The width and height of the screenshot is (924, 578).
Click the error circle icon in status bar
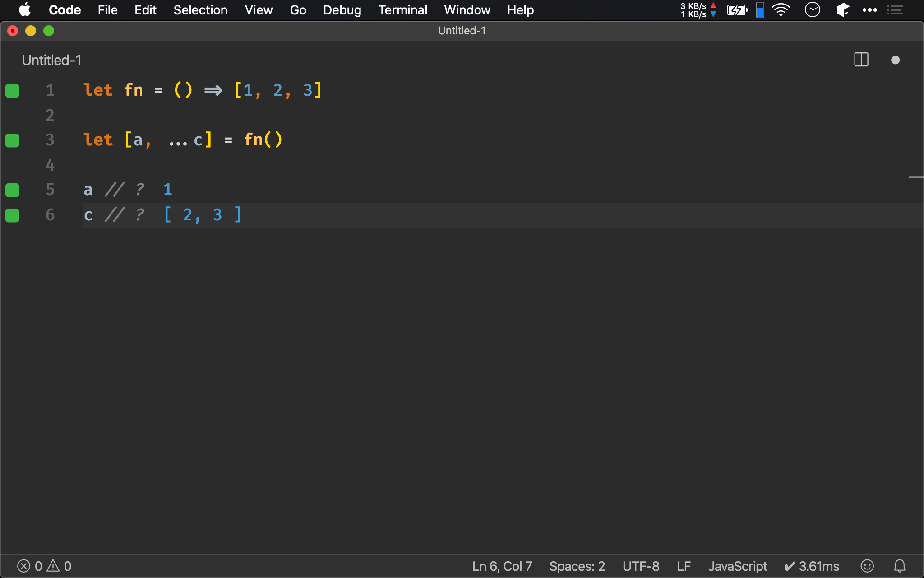(x=23, y=565)
